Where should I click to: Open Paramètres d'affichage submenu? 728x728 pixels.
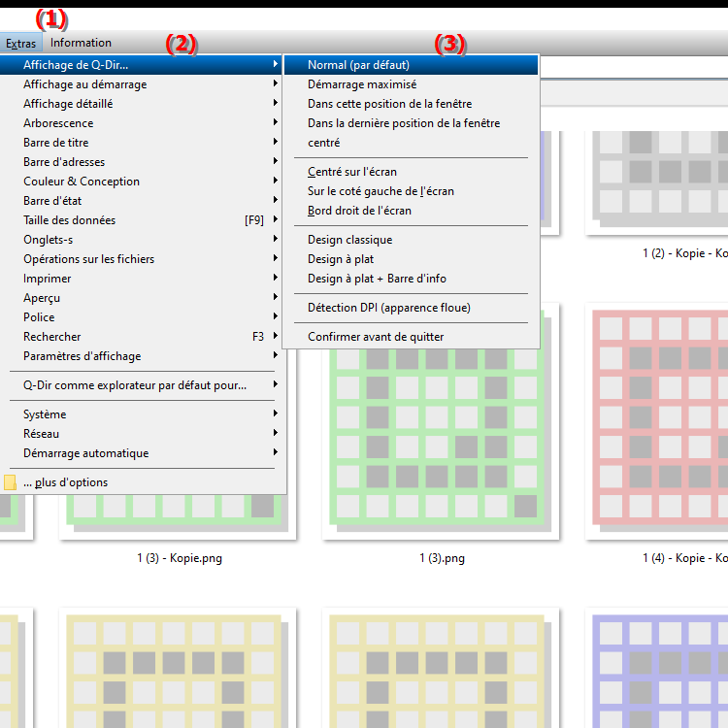141,356
